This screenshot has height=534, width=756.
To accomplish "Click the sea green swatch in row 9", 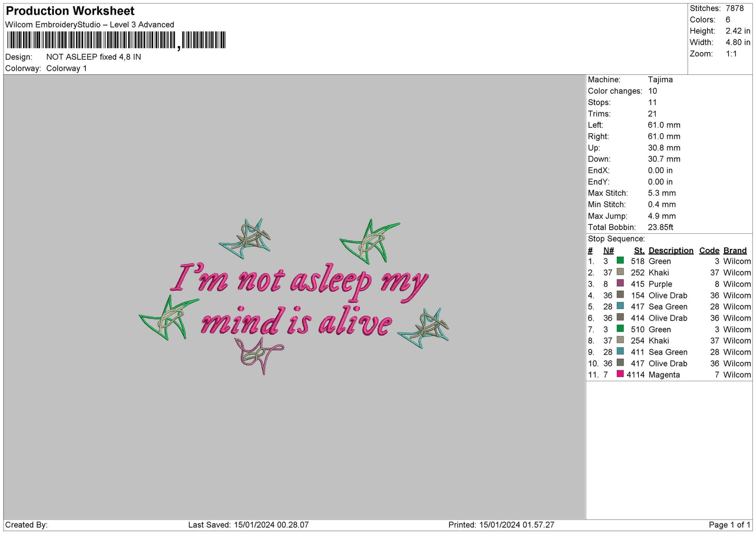I will coord(620,351).
